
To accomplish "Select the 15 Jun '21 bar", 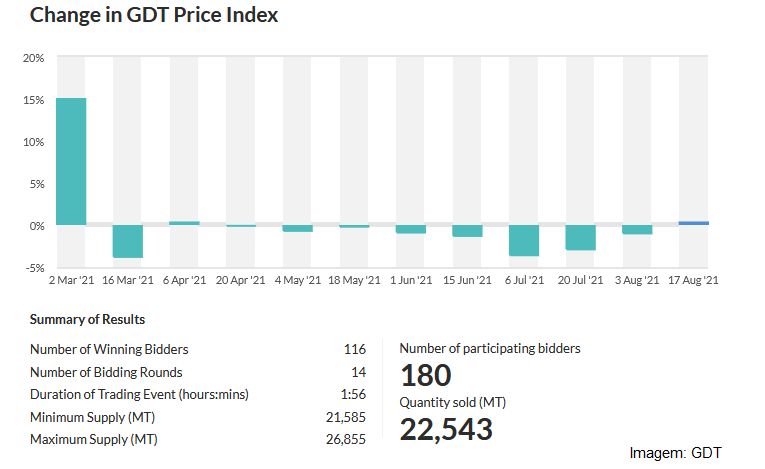I will coord(467,231).
